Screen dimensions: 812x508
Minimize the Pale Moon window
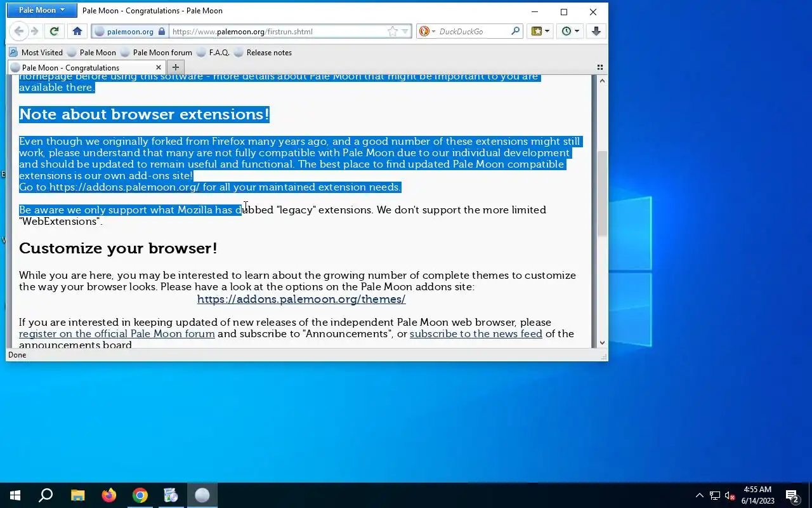point(535,11)
